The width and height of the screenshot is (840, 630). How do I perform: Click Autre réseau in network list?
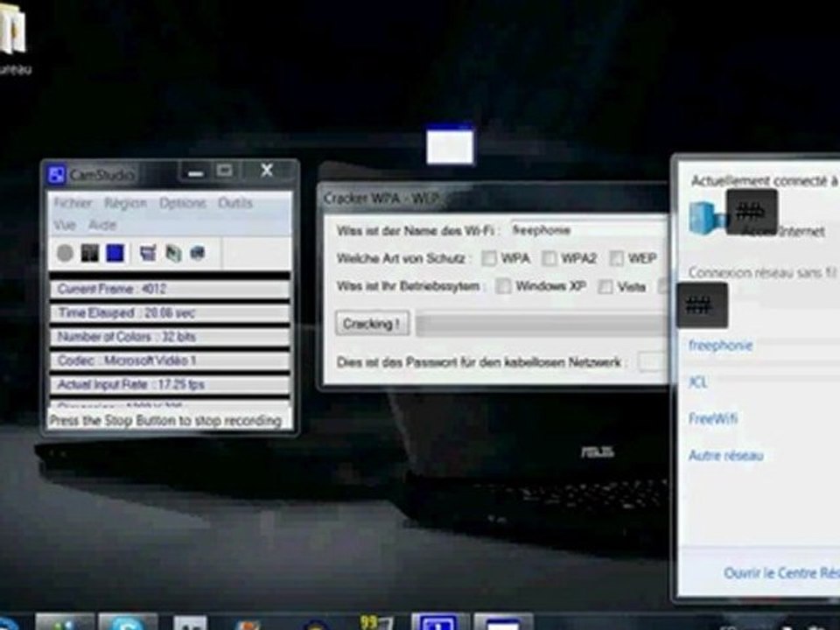(726, 455)
